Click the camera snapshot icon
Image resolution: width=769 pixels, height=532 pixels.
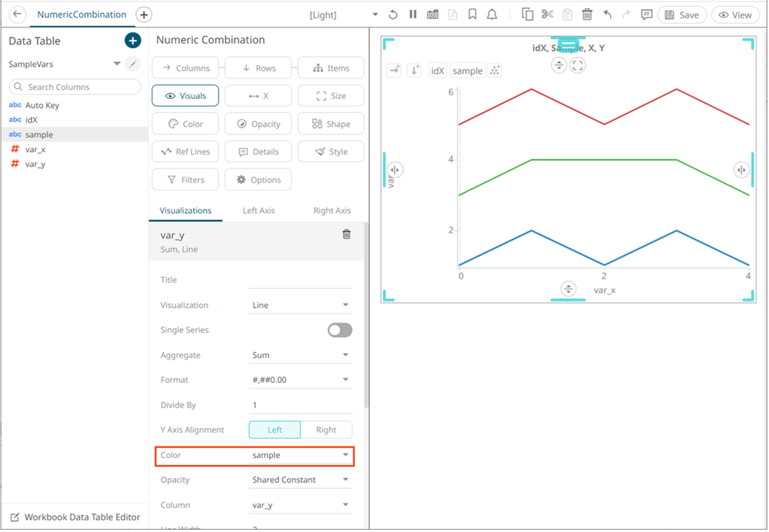click(433, 15)
